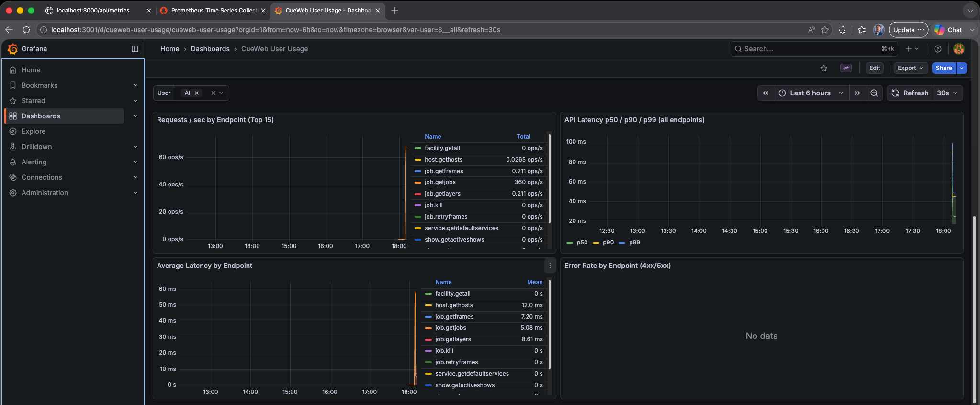
Task: Click the Grafana logo icon
Action: (x=13, y=49)
